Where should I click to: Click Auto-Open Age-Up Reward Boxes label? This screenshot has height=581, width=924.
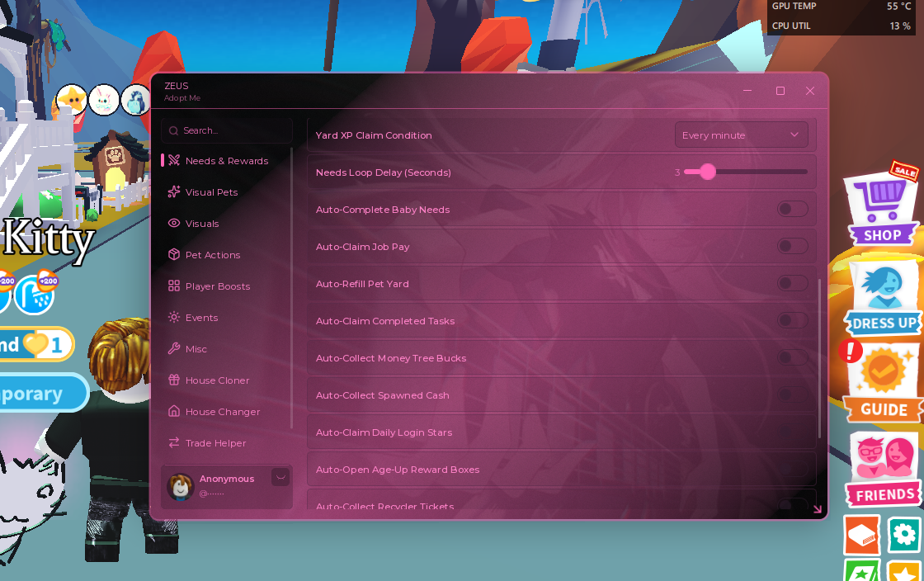(398, 470)
